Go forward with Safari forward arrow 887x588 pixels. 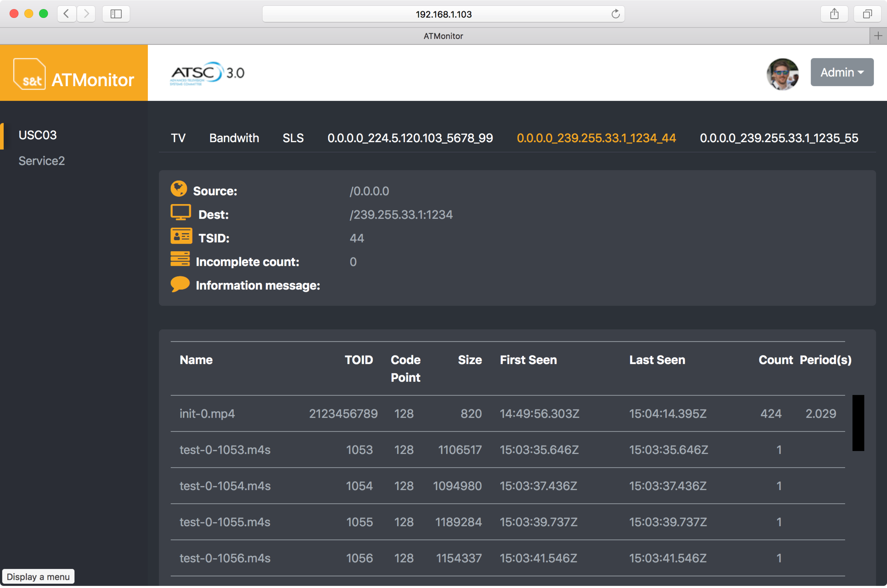pos(86,14)
